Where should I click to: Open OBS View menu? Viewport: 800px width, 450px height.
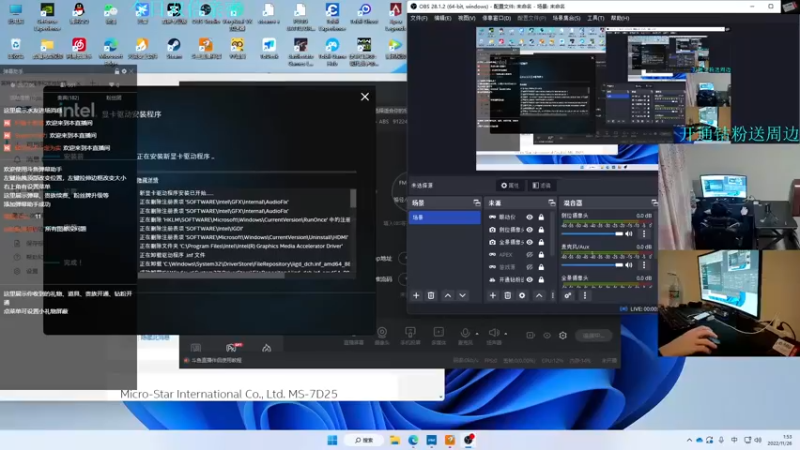(466, 18)
